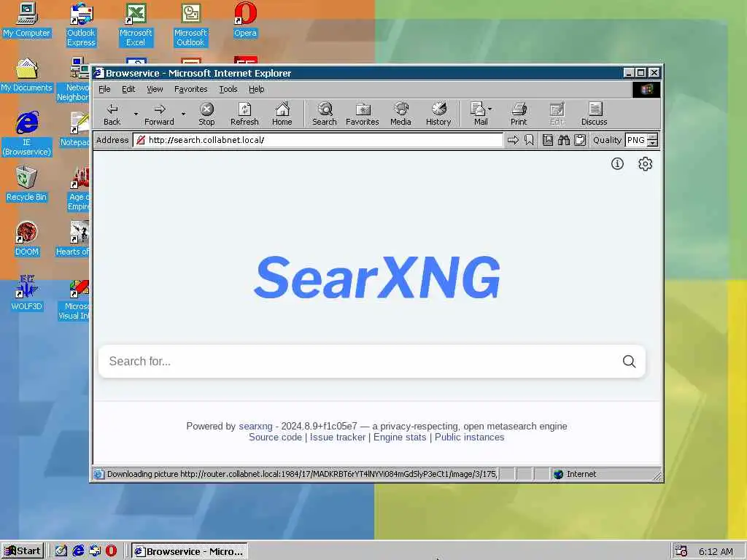This screenshot has width=747, height=560.
Task: Open SearXNG preferences gear icon
Action: [645, 164]
